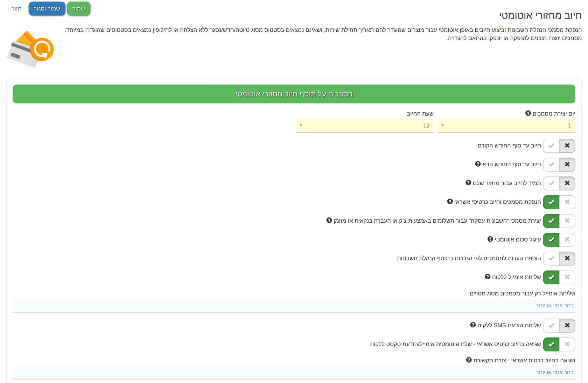Click help icon beside הנפקת מסמכים וחיוב כרטיסי אשראי

(x=450, y=202)
